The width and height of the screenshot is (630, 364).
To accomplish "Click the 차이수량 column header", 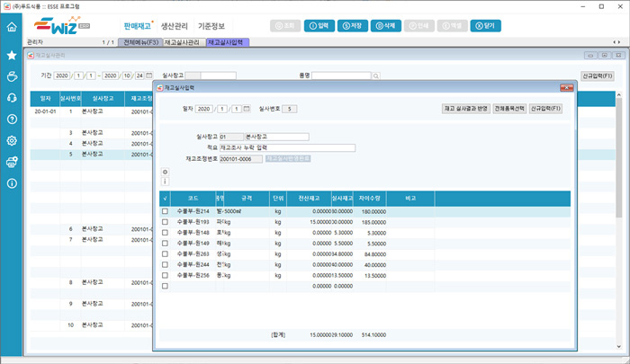I will pyautogui.click(x=370, y=199).
